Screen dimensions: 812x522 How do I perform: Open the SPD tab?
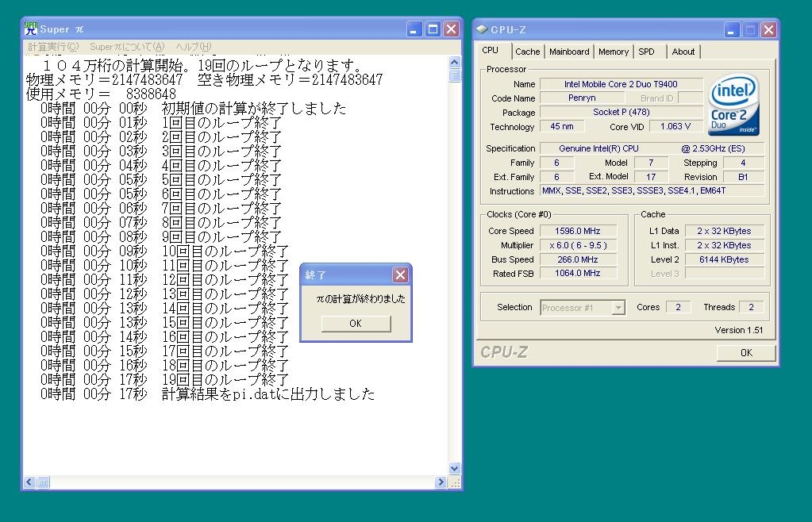pos(647,52)
